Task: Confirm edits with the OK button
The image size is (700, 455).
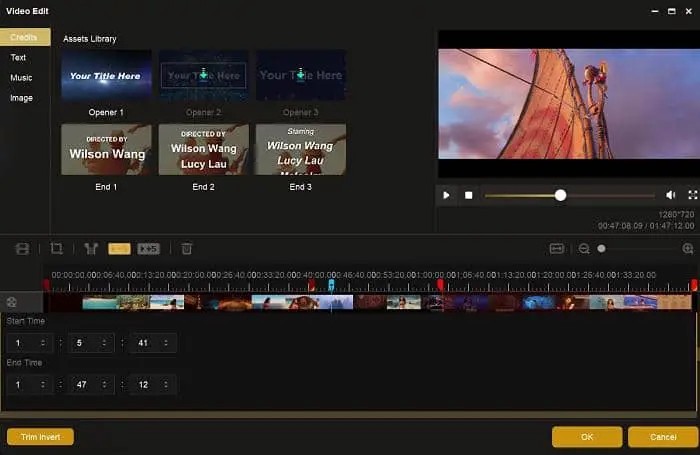Action: tap(587, 437)
